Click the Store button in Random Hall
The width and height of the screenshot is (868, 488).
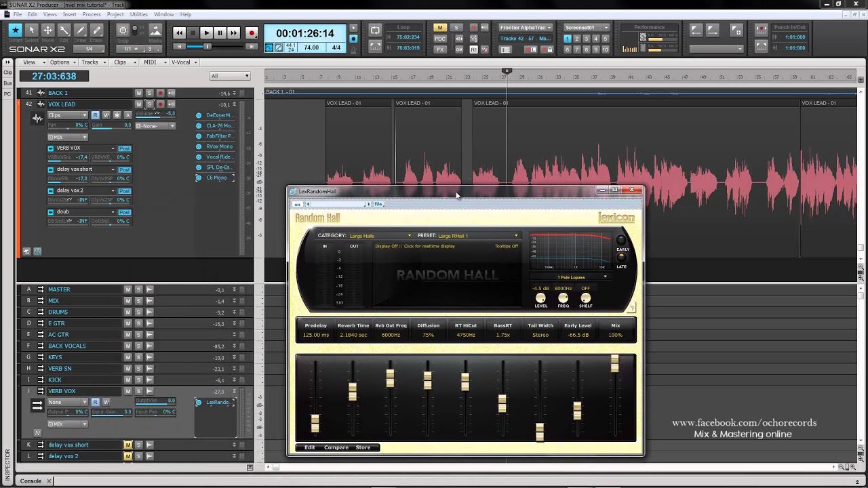pos(363,447)
